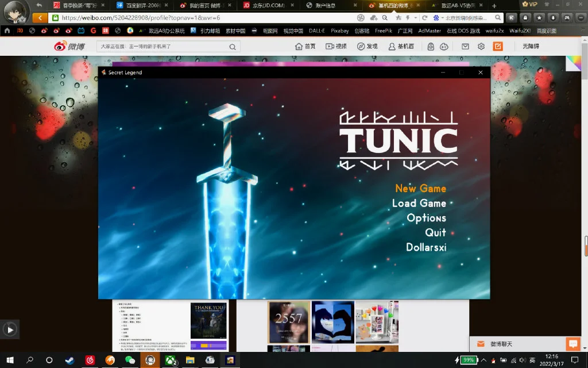Open Steam from the taskbar
This screenshot has width=588, height=368.
(x=69, y=361)
